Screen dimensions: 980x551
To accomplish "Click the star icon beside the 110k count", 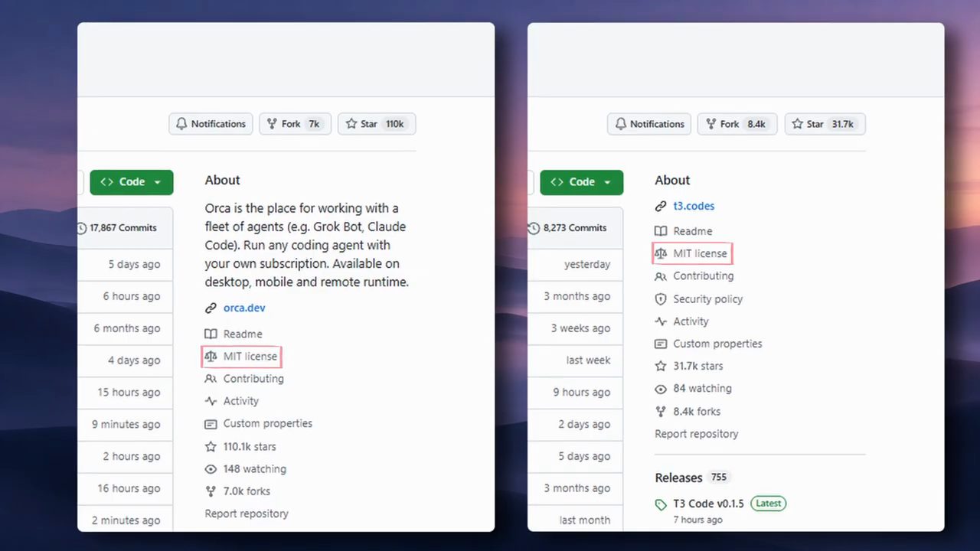I will pos(351,124).
